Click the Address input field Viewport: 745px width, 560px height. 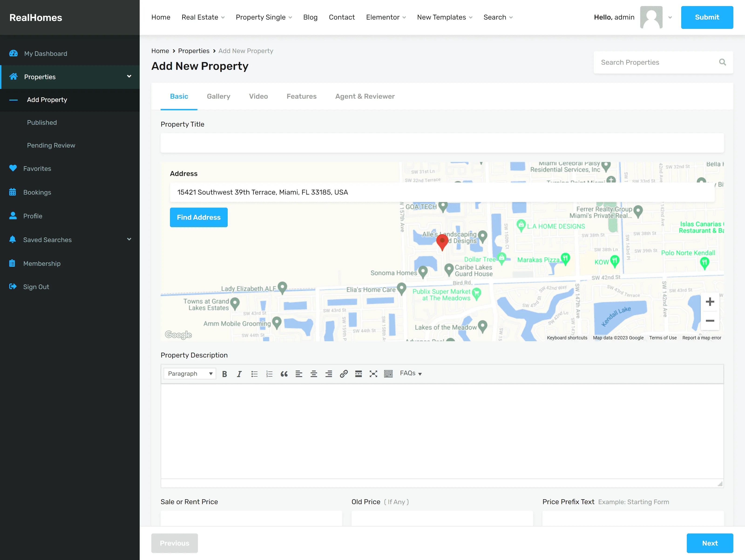(442, 192)
